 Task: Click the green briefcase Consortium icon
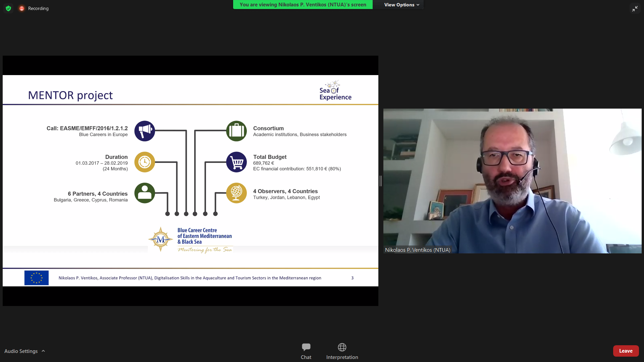[236, 131]
